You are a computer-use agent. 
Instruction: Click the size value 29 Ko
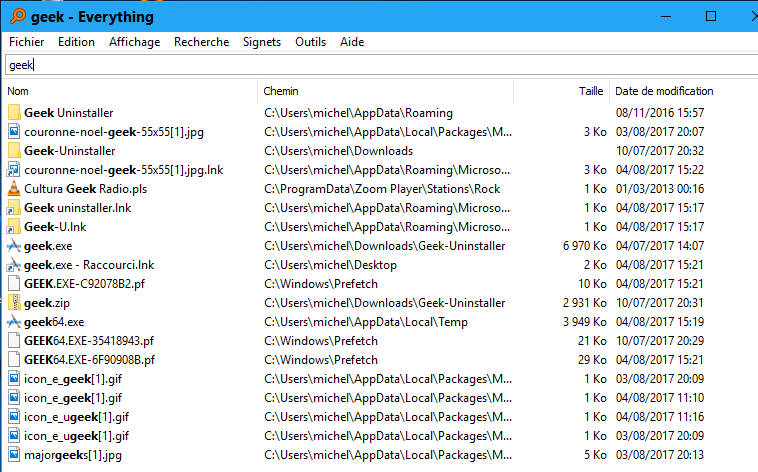[x=592, y=360]
